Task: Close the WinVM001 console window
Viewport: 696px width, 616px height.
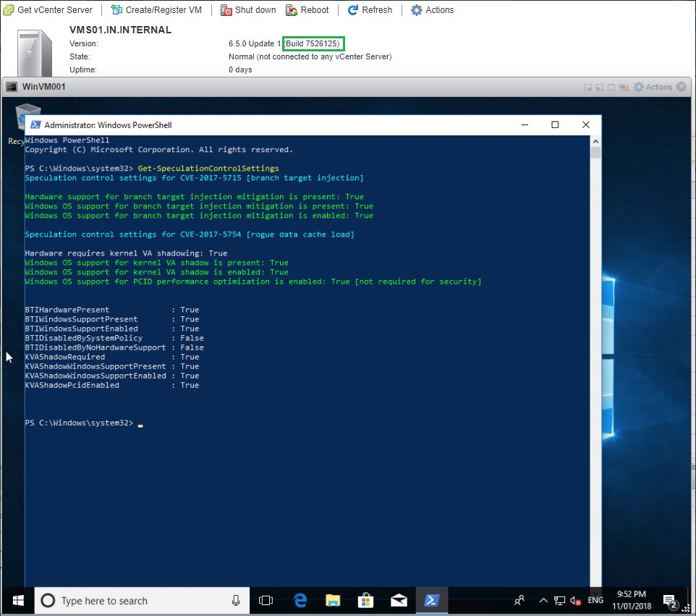Action: pos(682,87)
